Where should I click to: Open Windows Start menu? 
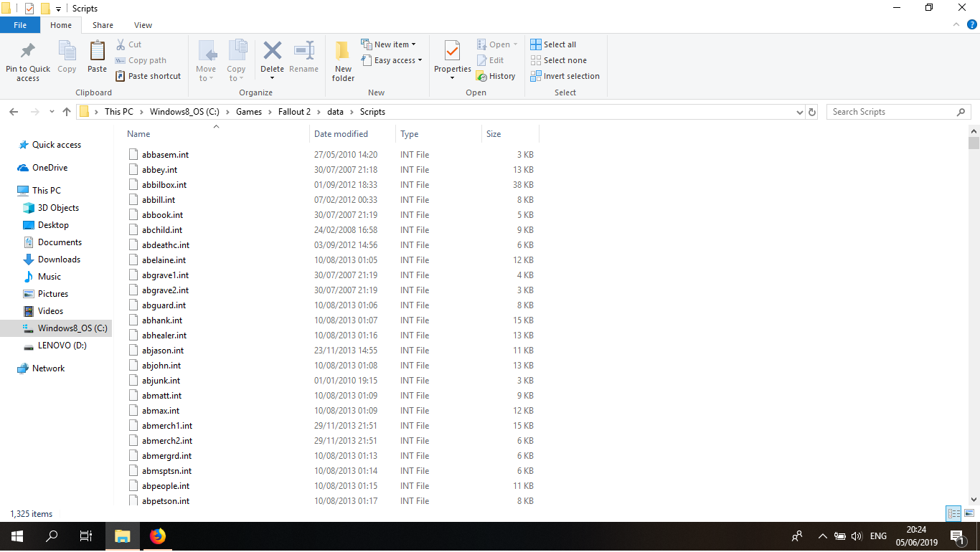[17, 536]
